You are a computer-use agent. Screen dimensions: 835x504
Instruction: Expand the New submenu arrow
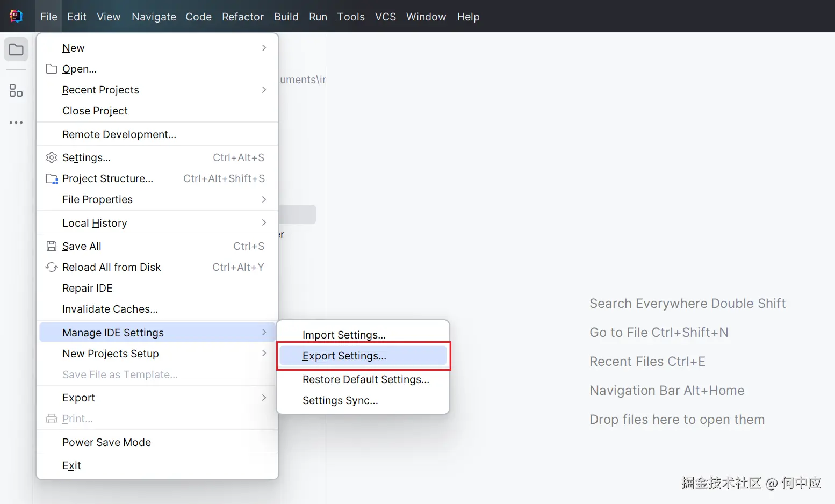(x=264, y=48)
